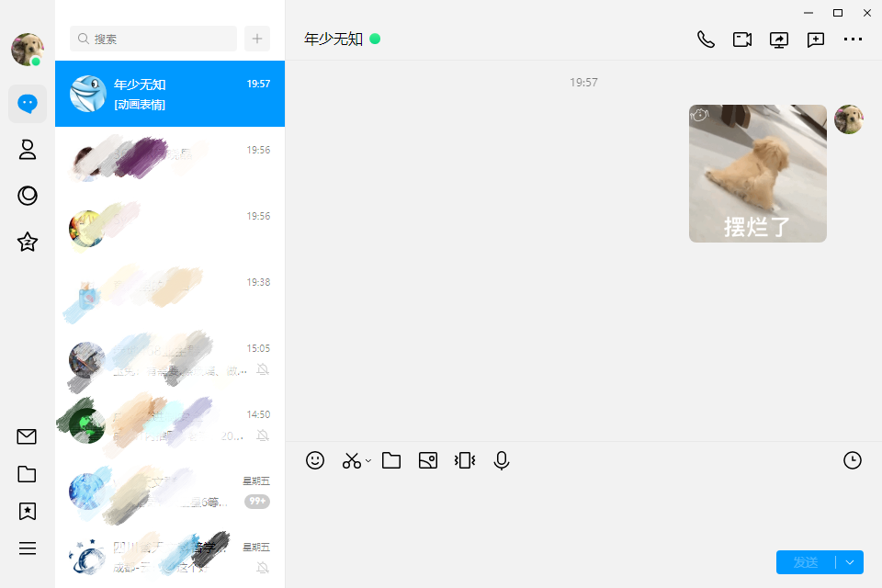
Task: Send a window shake nudge
Action: tap(464, 460)
